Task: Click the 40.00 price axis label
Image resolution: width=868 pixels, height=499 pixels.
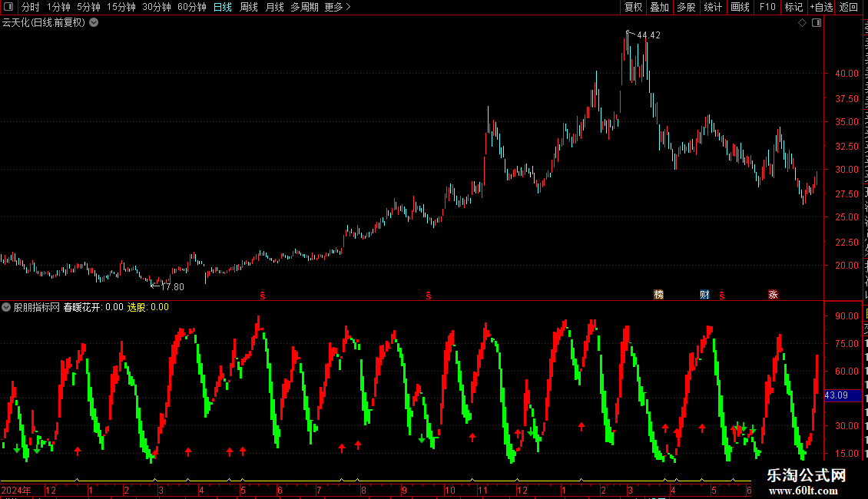Action: 847,73
